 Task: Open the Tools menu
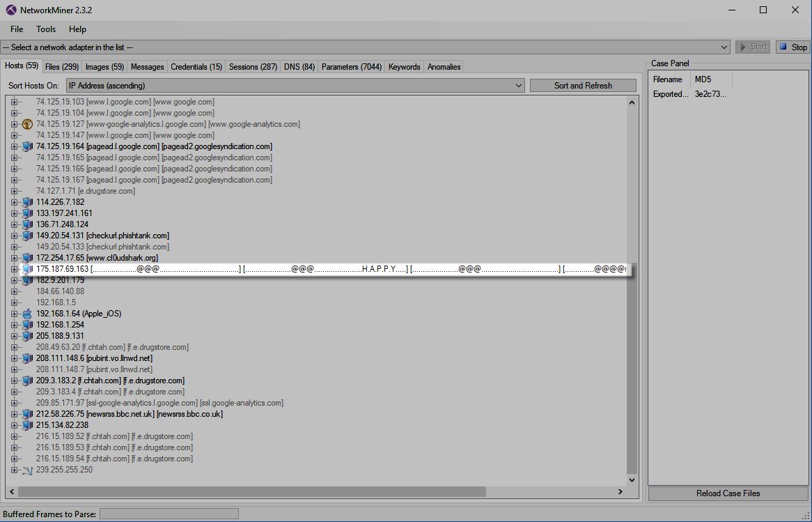click(x=46, y=29)
